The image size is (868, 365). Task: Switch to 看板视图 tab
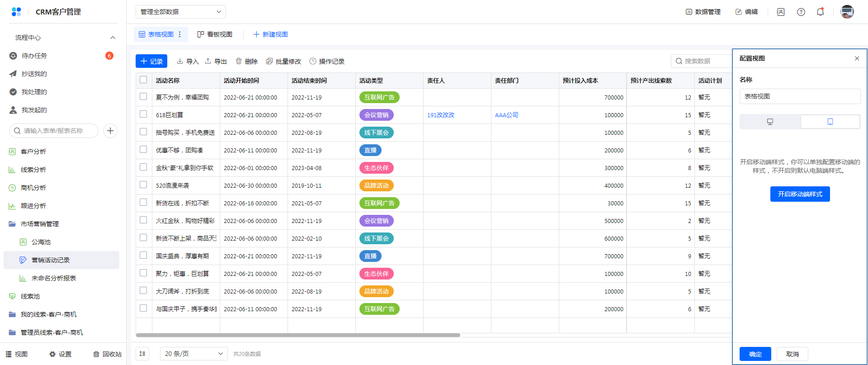coord(215,34)
